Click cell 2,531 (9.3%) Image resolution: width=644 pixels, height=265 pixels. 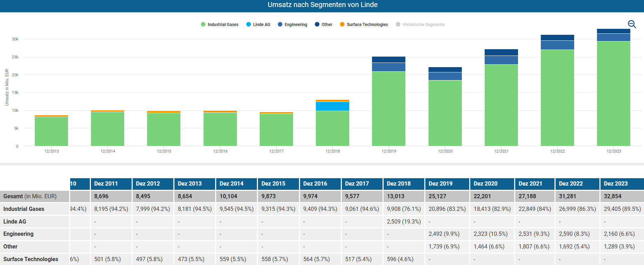tap(534, 234)
